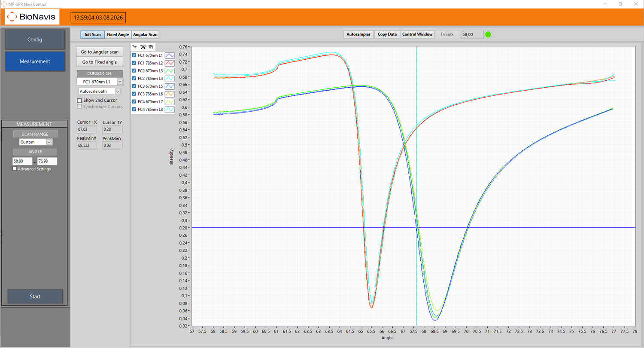This screenshot has height=348, width=644.
Task: Select the zoom magnifier tool above the legend
Action: point(143,47)
